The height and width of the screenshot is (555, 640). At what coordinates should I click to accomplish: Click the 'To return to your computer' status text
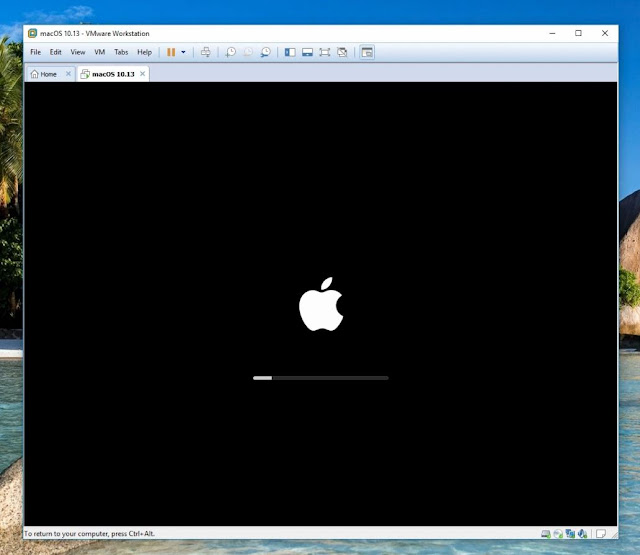tap(89, 534)
